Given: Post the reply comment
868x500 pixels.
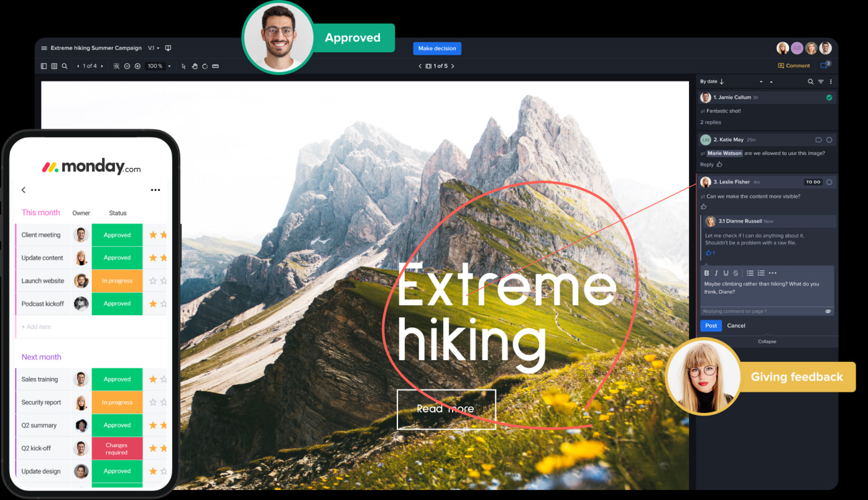Looking at the screenshot, I should click(711, 326).
